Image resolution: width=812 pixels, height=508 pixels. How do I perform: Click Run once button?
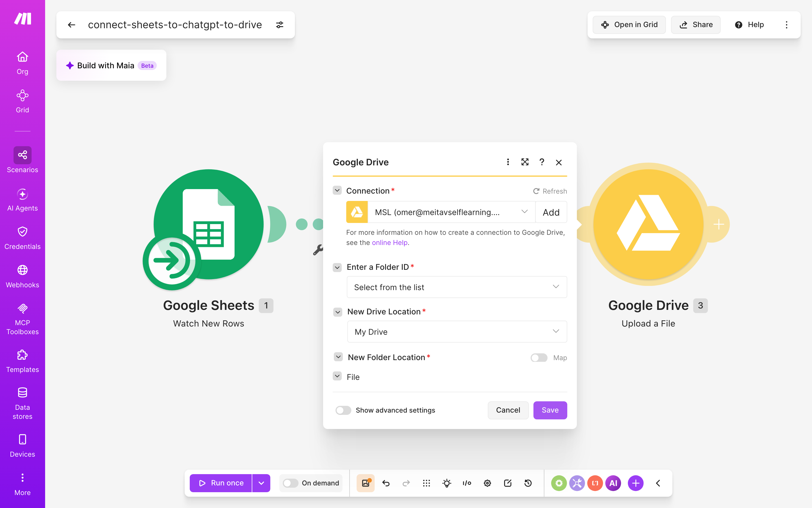pyautogui.click(x=221, y=483)
